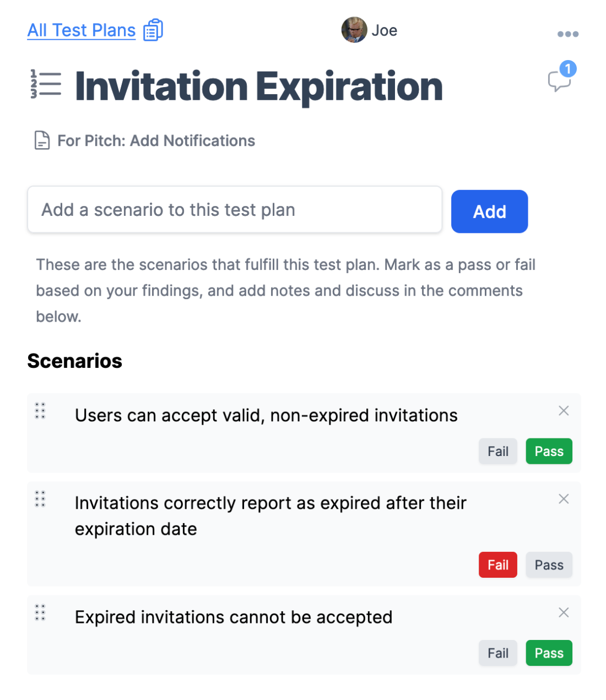Toggle Pass on 'Users can accept valid' scenario

point(549,451)
